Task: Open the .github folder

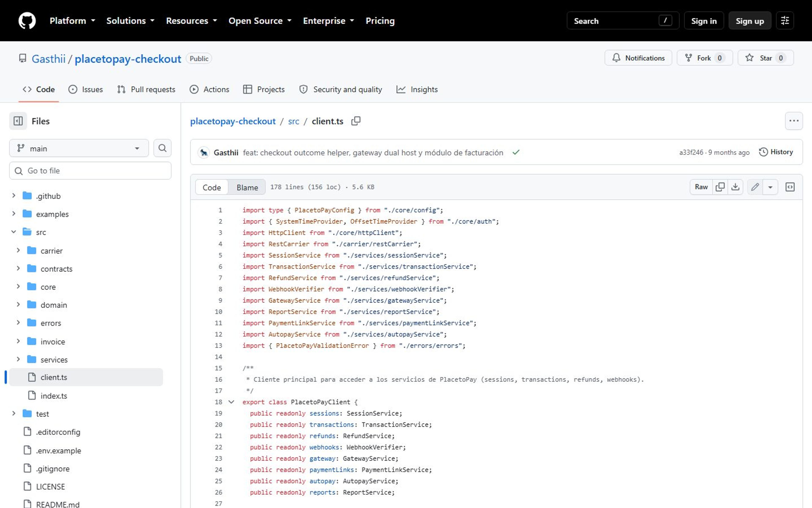Action: [48, 196]
